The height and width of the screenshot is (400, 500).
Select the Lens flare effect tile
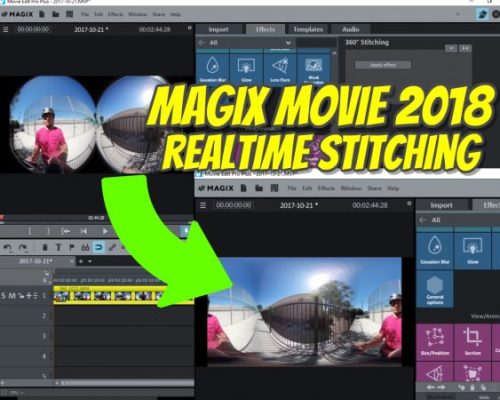pos(280,68)
